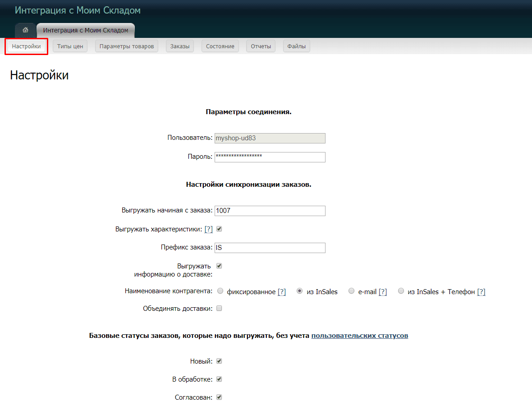This screenshot has height=406, width=532.
Task: Select the фиксированное radio button
Action: click(220, 291)
